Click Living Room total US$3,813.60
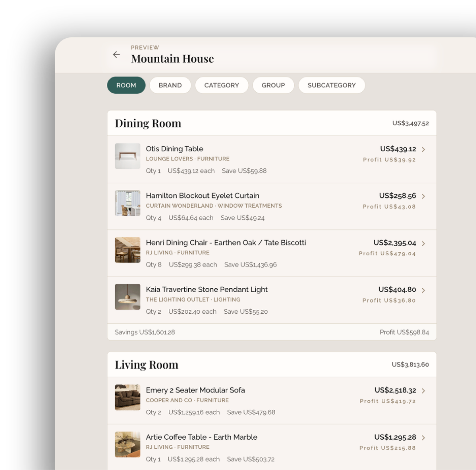The height and width of the screenshot is (470, 476). coord(410,365)
